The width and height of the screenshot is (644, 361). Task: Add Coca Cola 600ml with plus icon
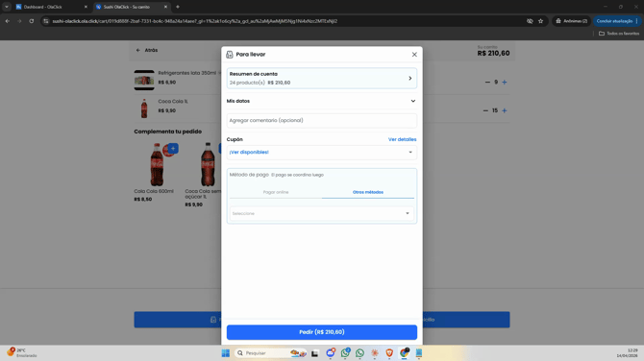point(173,149)
